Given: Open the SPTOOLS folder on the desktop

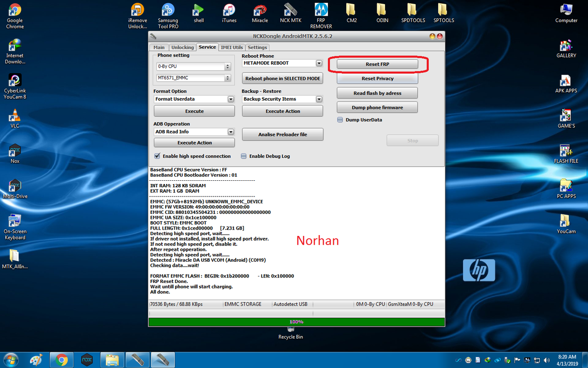Looking at the screenshot, I should point(443,13).
